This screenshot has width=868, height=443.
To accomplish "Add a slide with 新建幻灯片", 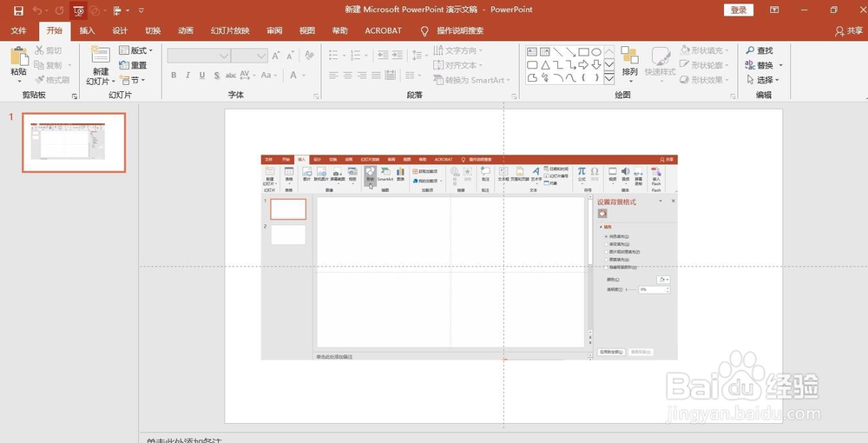I will click(x=101, y=65).
